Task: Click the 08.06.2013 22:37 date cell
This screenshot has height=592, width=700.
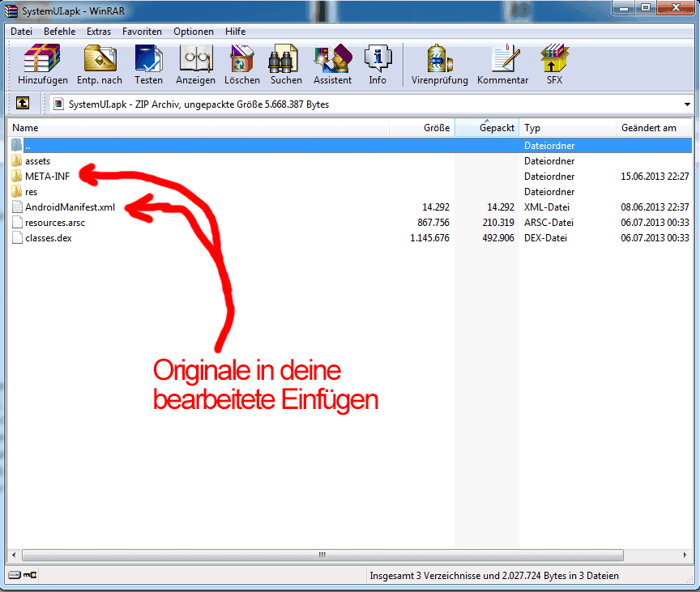Action: pyautogui.click(x=655, y=207)
